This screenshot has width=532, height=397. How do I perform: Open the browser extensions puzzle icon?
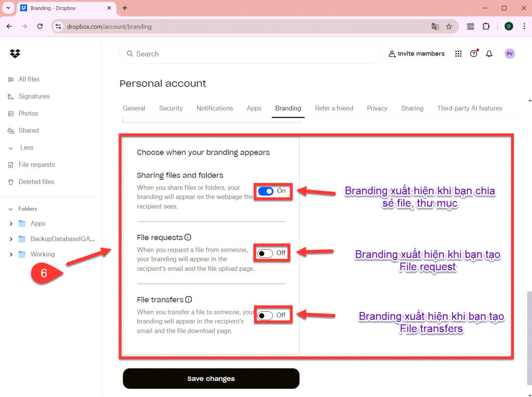pos(486,26)
